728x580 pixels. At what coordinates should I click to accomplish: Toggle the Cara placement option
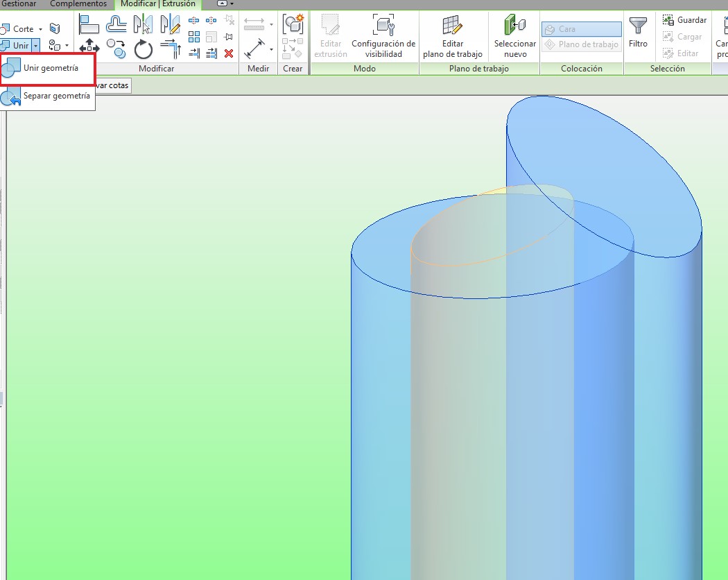[581, 29]
